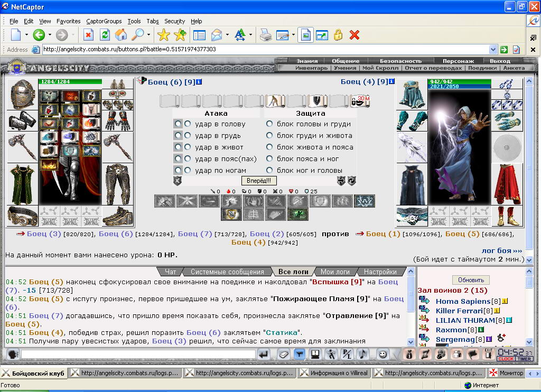Viewport: 541px width, 392px height.
Task: Click the shield scroll slot icon
Action: (x=318, y=101)
